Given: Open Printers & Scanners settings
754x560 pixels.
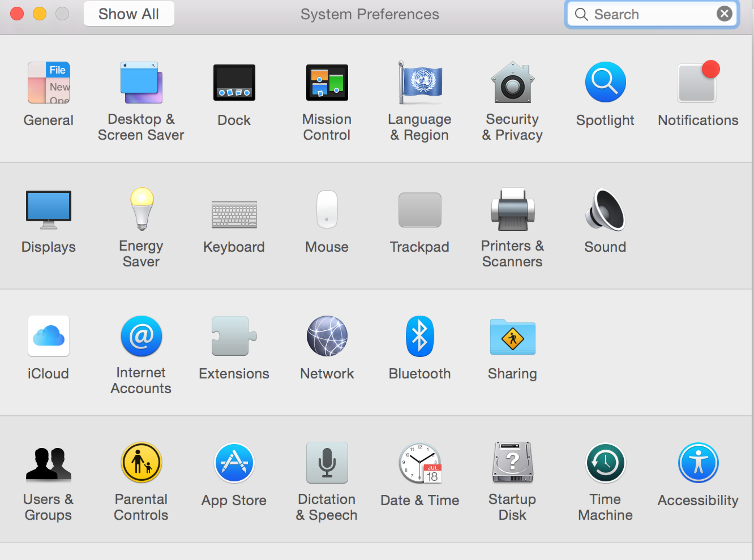Looking at the screenshot, I should (512, 209).
